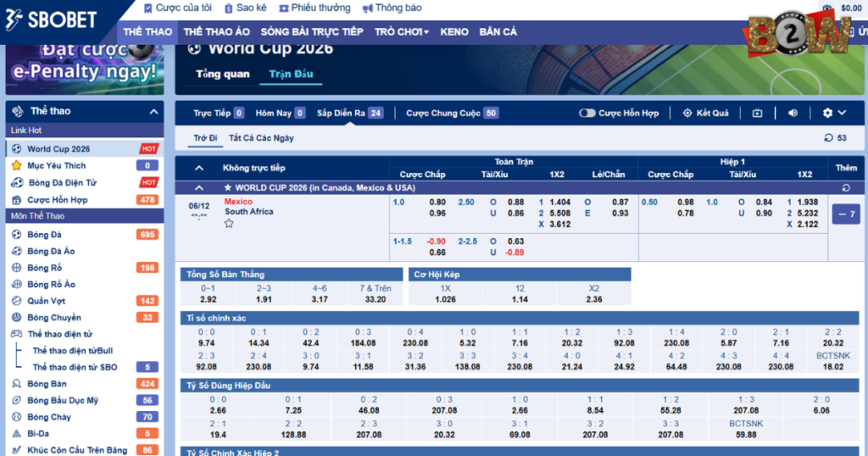Open settings gear dropdown
This screenshot has width=868, height=456.
click(834, 113)
